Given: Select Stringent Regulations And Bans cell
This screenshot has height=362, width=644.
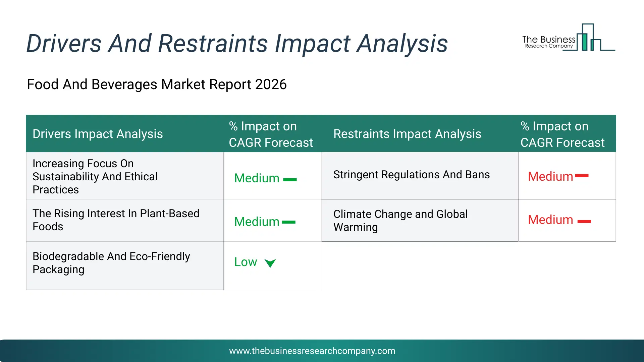Looking at the screenshot, I should (420, 175).
